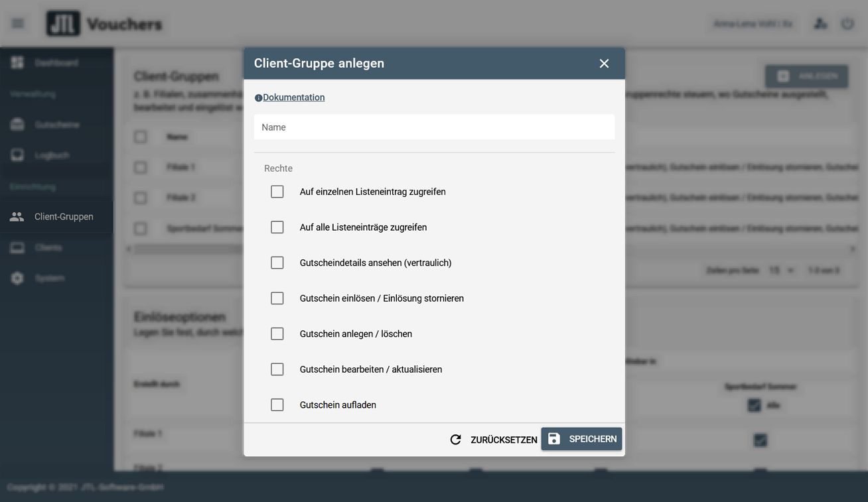Viewport: 868px width, 502px height.
Task: Enable Auf einzelnen Listeneintrag zugreifen checkbox
Action: click(x=277, y=192)
